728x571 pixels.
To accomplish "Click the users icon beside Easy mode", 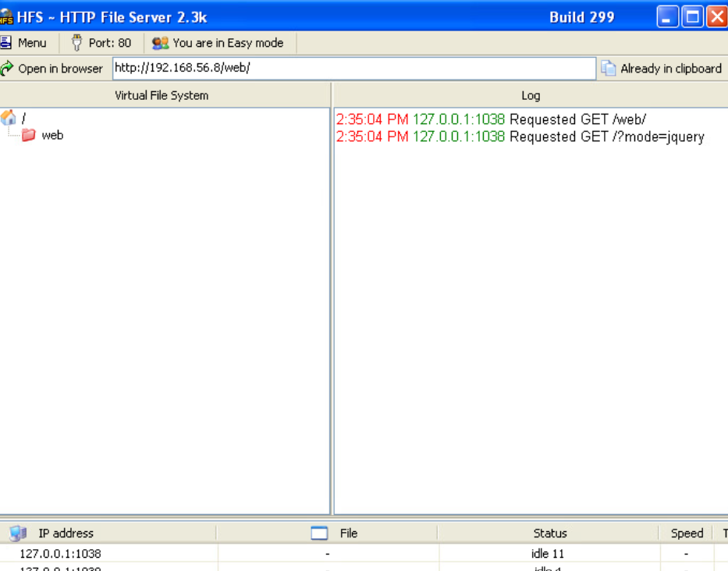I will pos(160,43).
